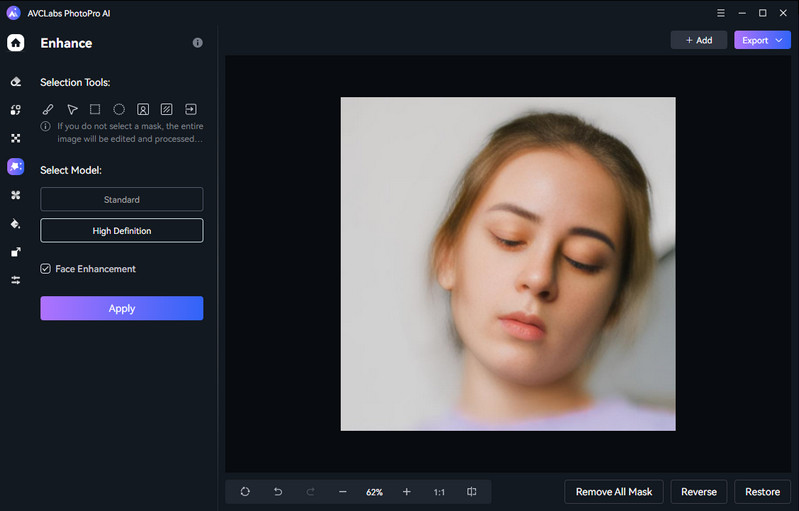The width and height of the screenshot is (799, 511).
Task: Open the adjustment sliders sidebar tool
Action: click(16, 280)
